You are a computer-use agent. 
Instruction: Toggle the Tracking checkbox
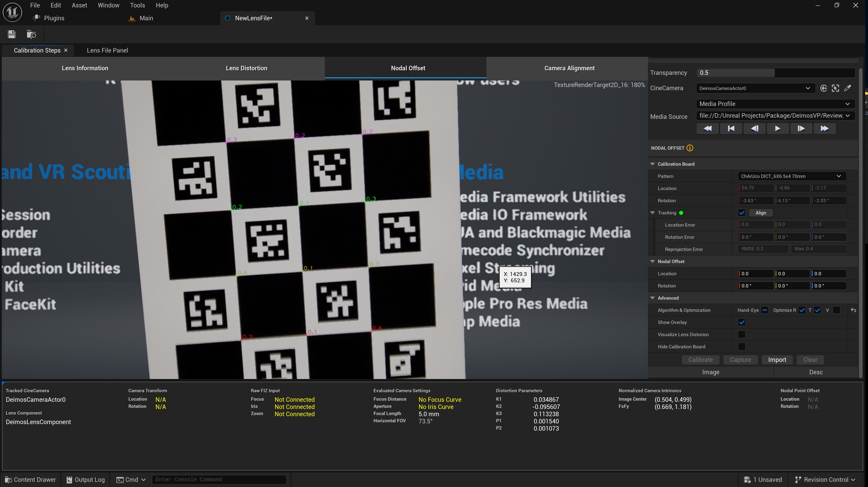[x=742, y=213]
